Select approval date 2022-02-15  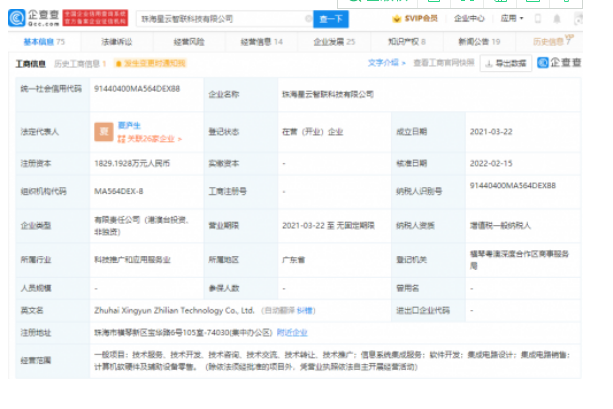click(x=491, y=163)
